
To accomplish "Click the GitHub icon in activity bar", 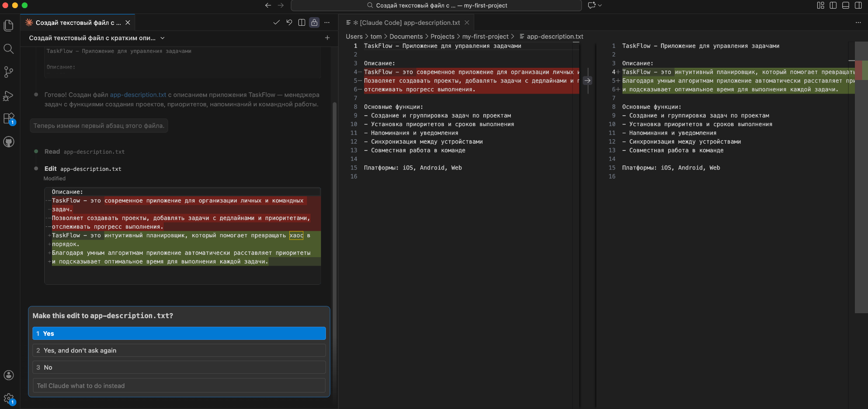I will tap(9, 142).
